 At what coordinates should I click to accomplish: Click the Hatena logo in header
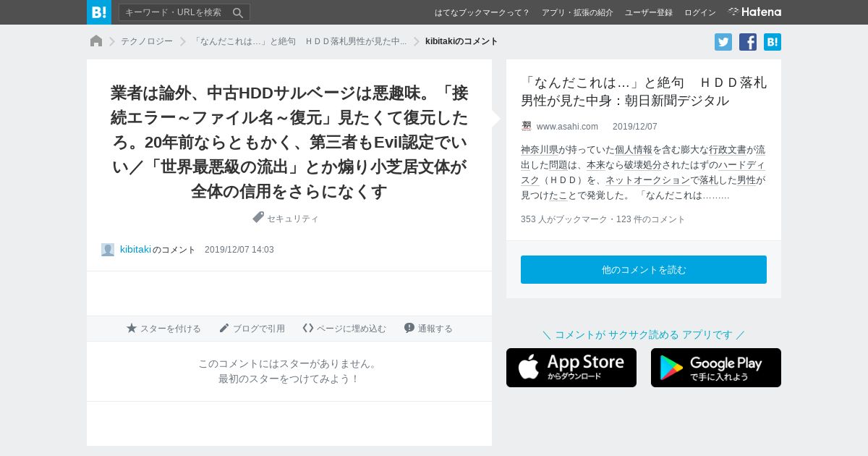click(x=754, y=12)
